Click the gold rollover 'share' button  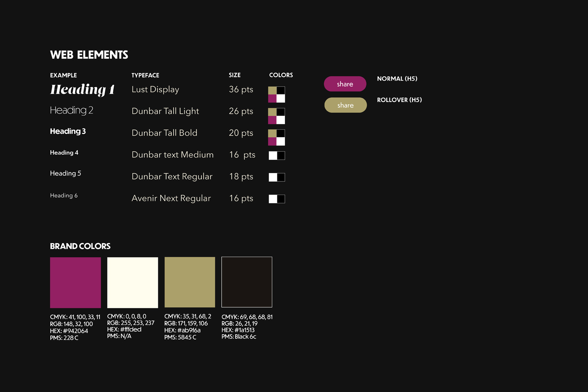pos(346,105)
